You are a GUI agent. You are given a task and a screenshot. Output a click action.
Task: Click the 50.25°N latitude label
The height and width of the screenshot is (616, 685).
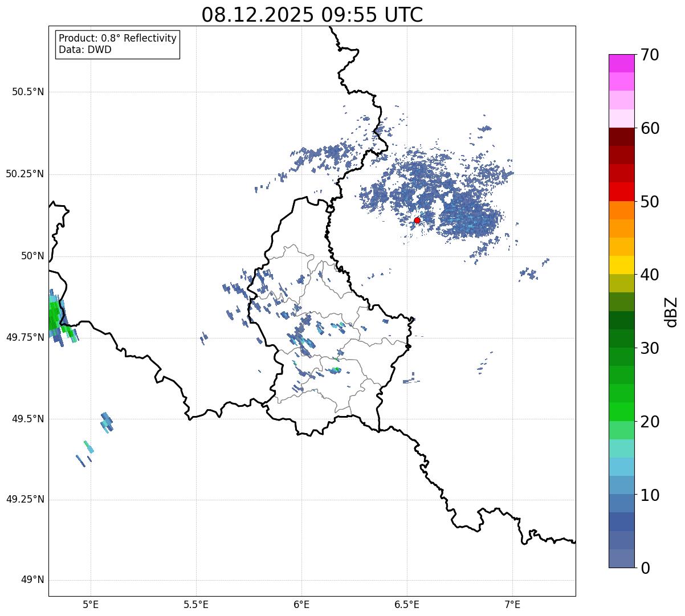[25, 174]
